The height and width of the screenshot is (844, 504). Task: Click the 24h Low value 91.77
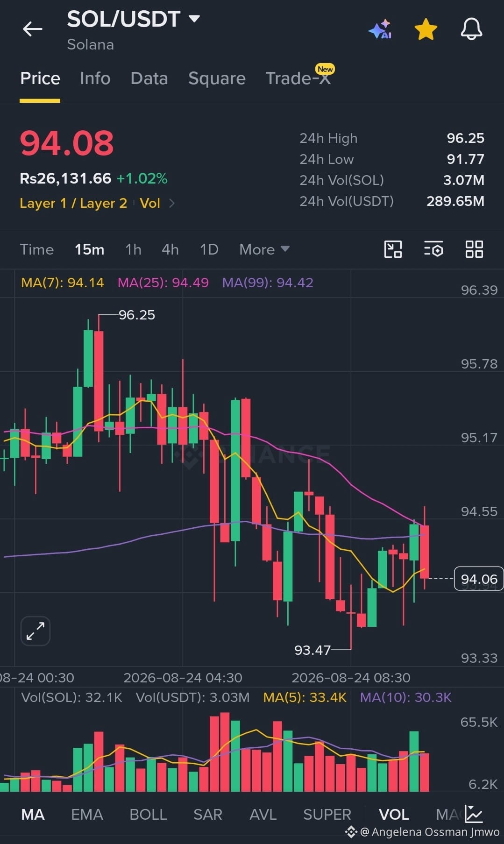point(465,159)
